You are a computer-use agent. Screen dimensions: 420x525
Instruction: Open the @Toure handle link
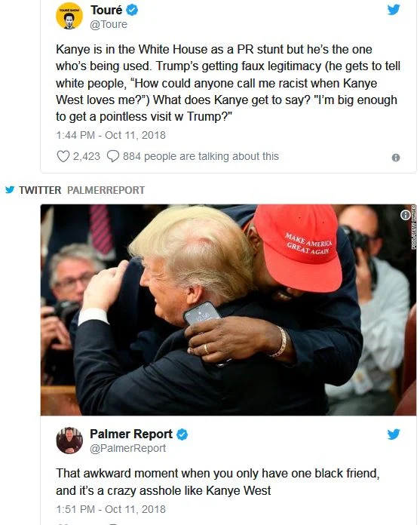tap(109, 24)
